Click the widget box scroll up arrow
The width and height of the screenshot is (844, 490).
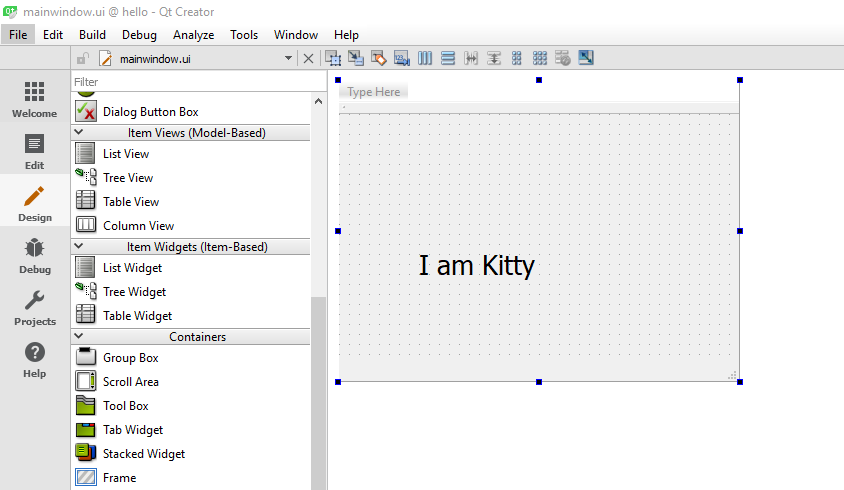click(x=319, y=101)
